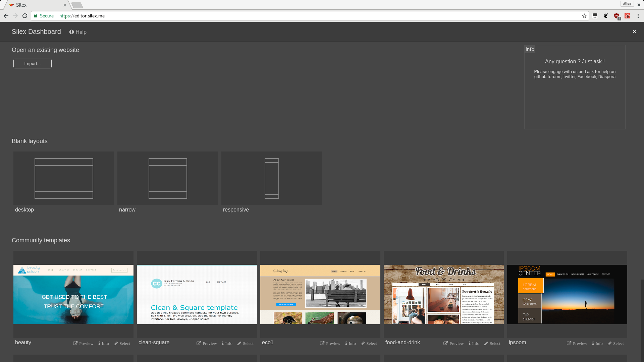Click the Info tab in the side panel
The image size is (644, 362).
(530, 49)
